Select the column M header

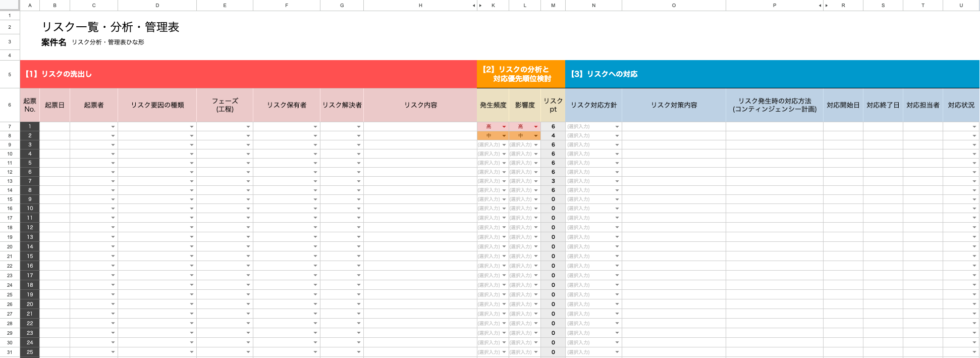553,6
